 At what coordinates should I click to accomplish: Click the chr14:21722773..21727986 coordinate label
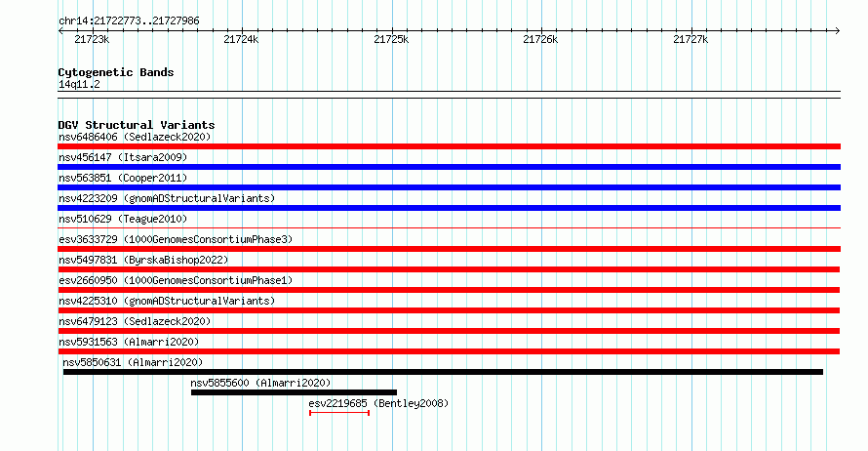click(129, 21)
